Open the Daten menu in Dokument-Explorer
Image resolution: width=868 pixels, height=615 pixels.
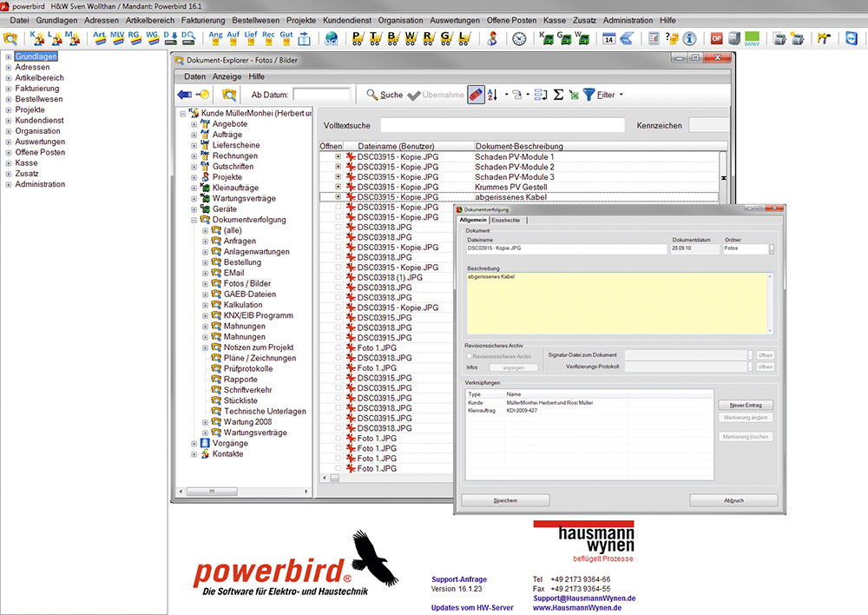coord(194,76)
